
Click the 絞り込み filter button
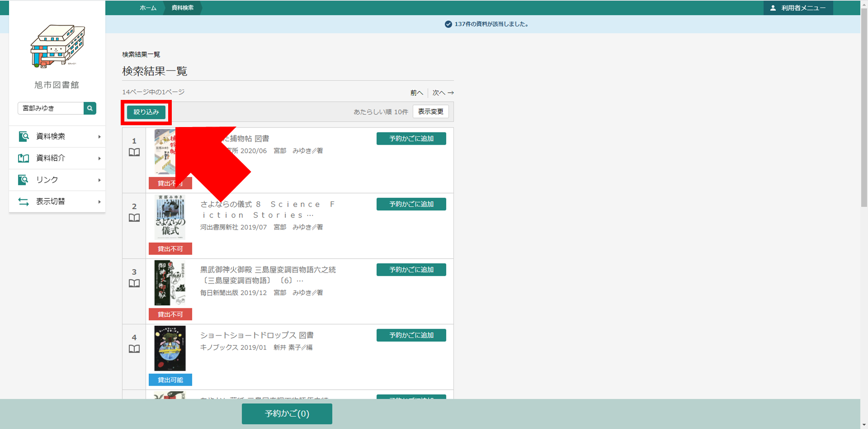click(x=146, y=112)
